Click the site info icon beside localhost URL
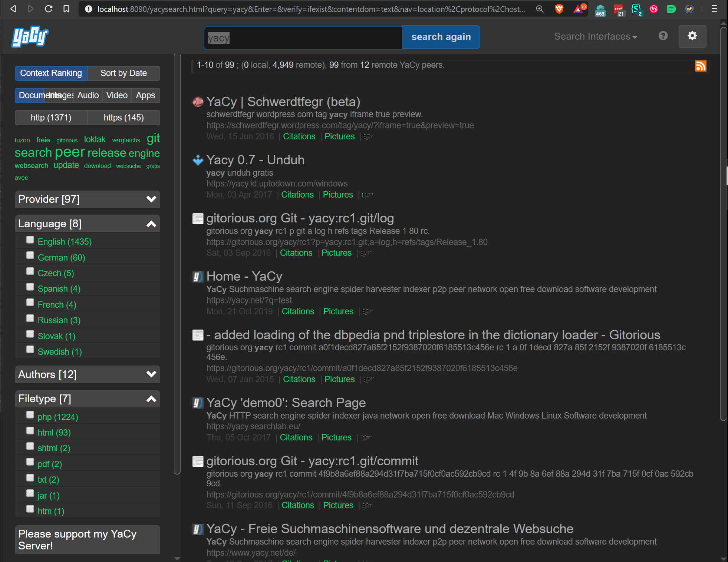 [88, 9]
